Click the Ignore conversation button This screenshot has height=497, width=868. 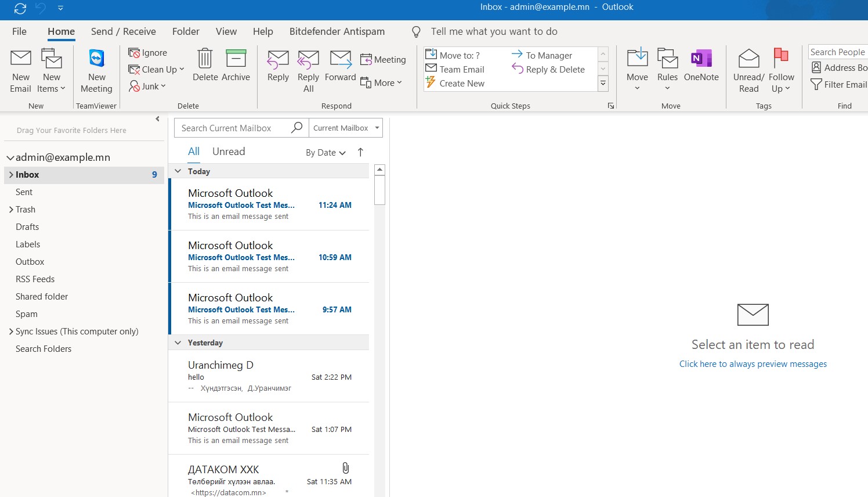point(148,53)
